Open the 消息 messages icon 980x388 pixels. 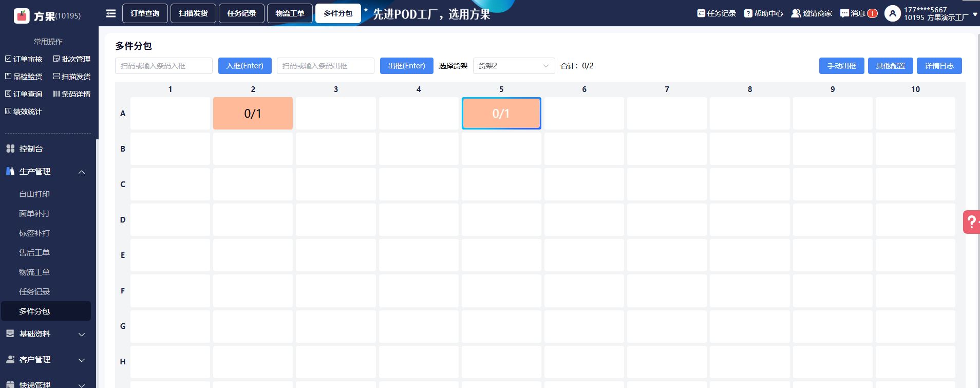[x=844, y=13]
